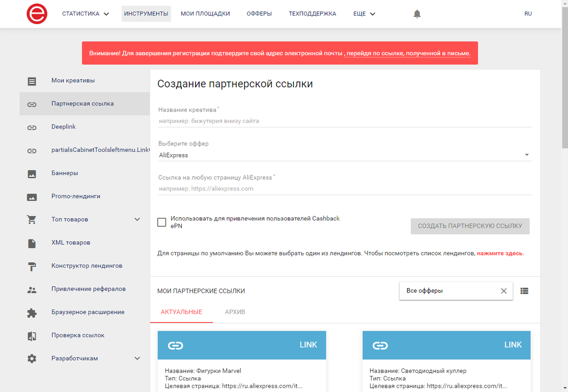Click chain icon on Фигурки Marvel card
Image resolution: width=568 pixels, height=392 pixels.
click(176, 345)
